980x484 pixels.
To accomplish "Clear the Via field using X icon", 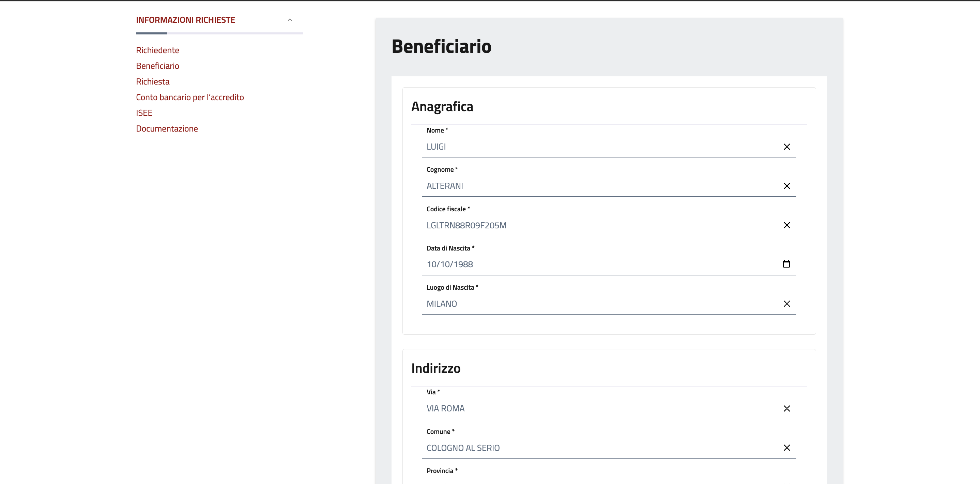I will point(786,409).
